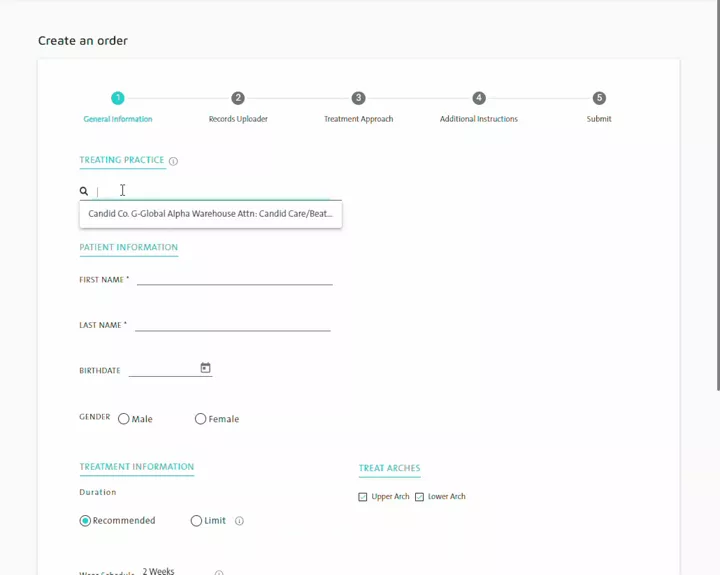Click the Last Name input field
720x575 pixels.
click(232, 324)
